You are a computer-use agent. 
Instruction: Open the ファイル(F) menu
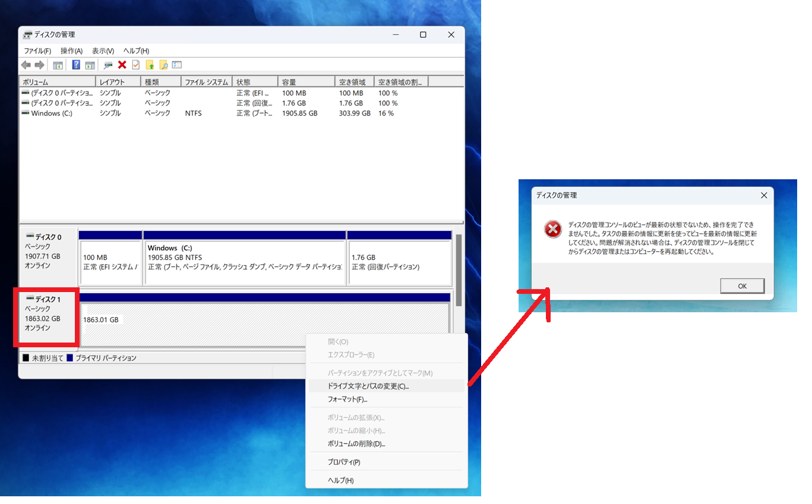pyautogui.click(x=37, y=50)
